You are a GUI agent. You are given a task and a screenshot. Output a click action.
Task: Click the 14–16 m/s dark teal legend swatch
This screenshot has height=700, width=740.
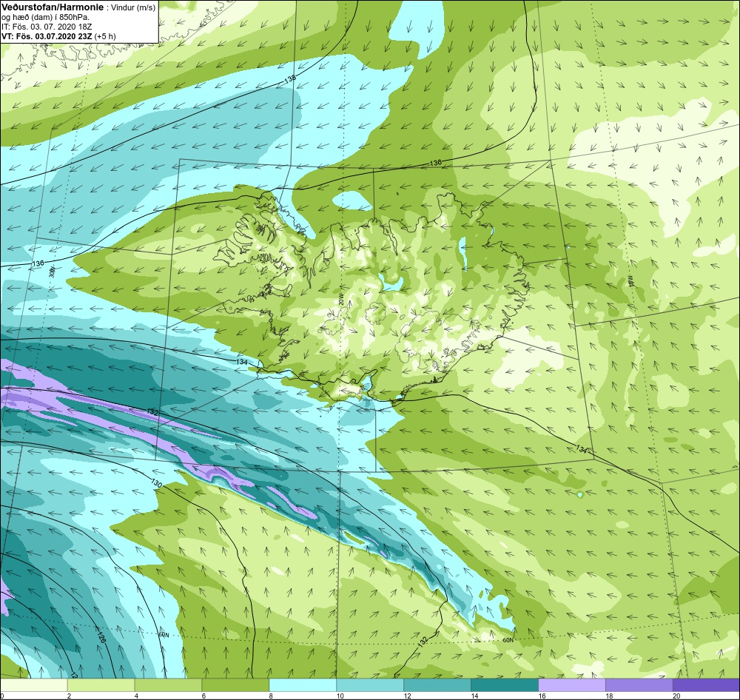click(x=505, y=684)
